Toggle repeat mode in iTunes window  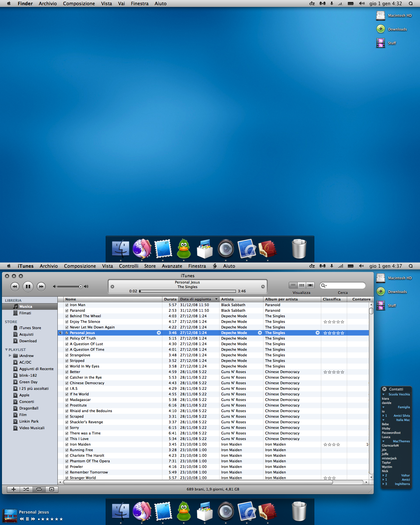(39, 489)
